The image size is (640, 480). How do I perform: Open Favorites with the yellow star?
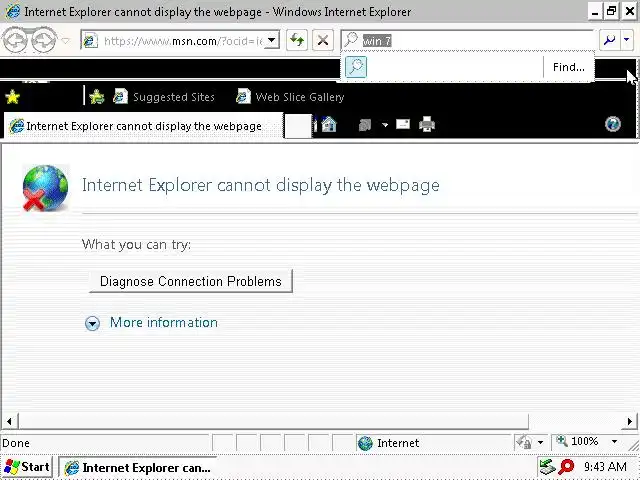[x=13, y=97]
